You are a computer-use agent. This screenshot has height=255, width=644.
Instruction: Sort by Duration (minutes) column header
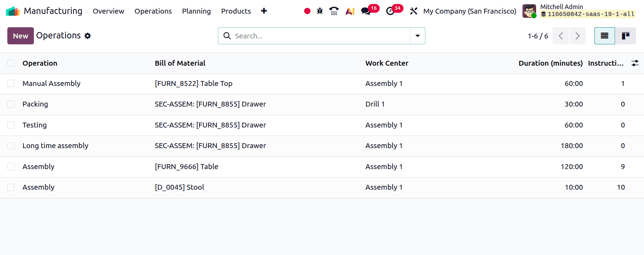(550, 63)
